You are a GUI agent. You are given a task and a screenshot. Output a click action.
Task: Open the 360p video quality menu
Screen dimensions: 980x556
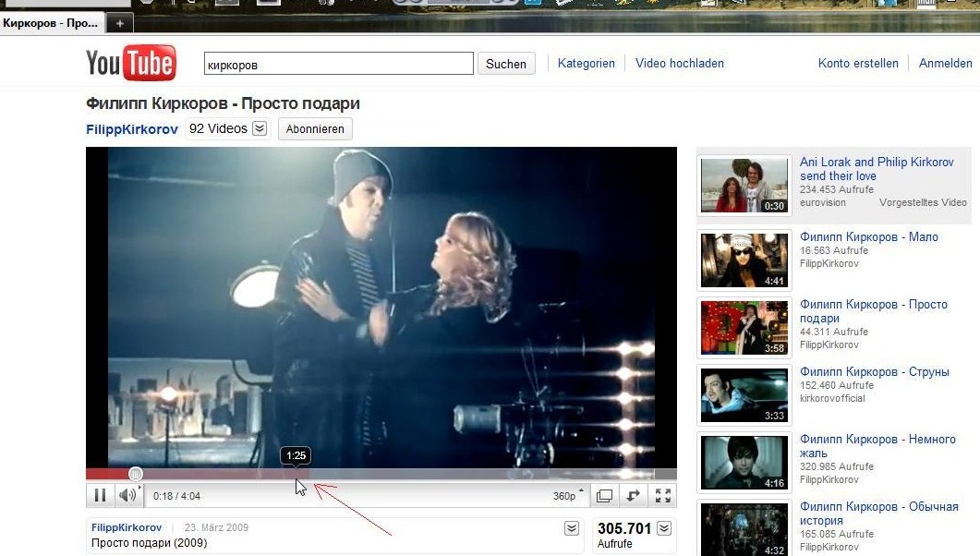[x=567, y=495]
